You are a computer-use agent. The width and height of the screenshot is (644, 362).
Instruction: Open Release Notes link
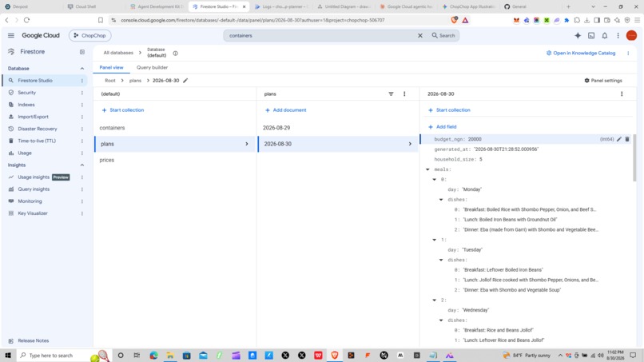(34, 341)
